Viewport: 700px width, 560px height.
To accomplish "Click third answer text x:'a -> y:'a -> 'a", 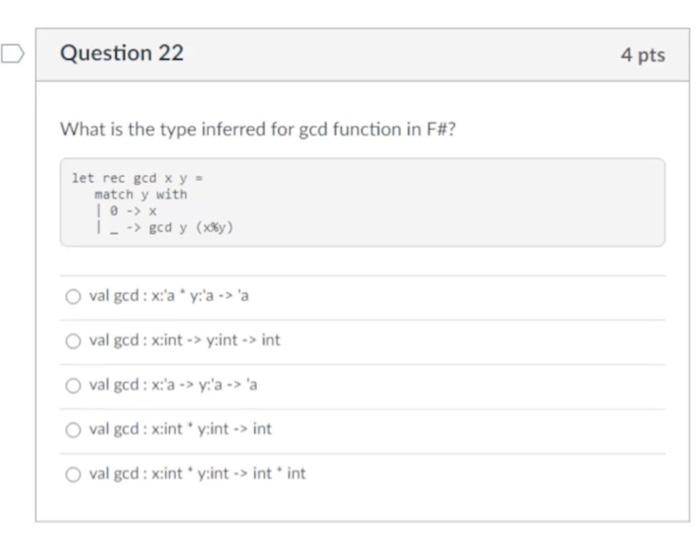I will click(x=173, y=384).
